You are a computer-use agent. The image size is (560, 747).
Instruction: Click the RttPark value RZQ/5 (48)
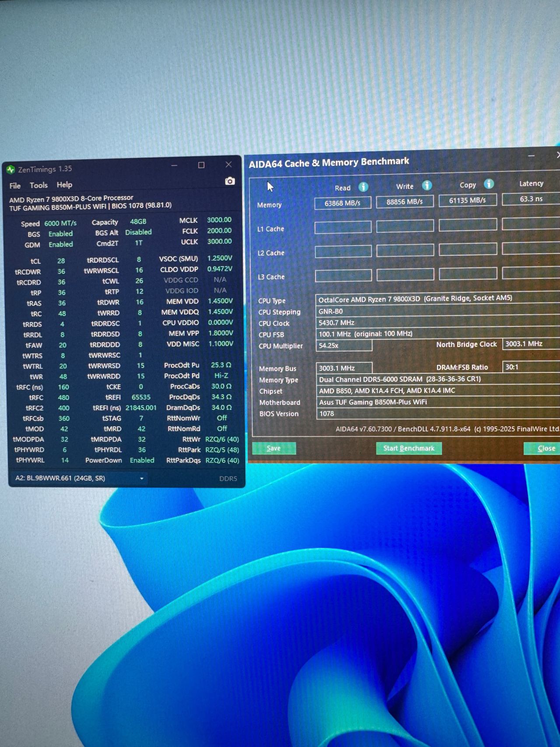pos(222,449)
